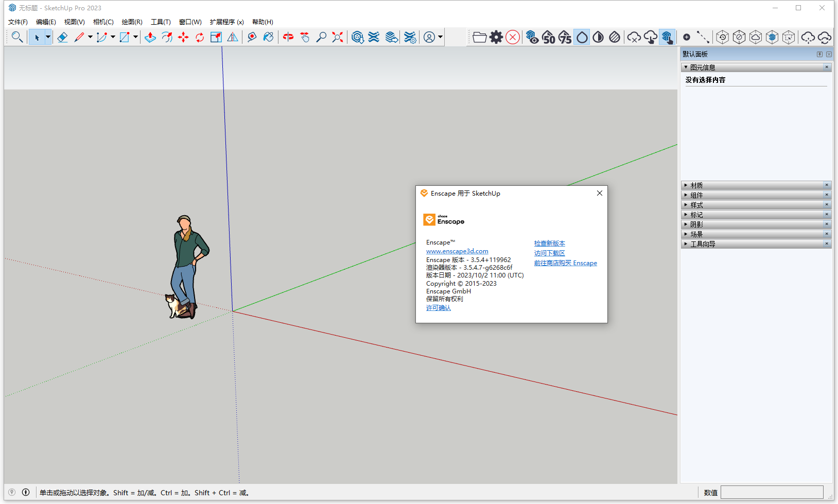Open the 3D Warehouse icon
The height and width of the screenshot is (504, 838).
(x=358, y=37)
